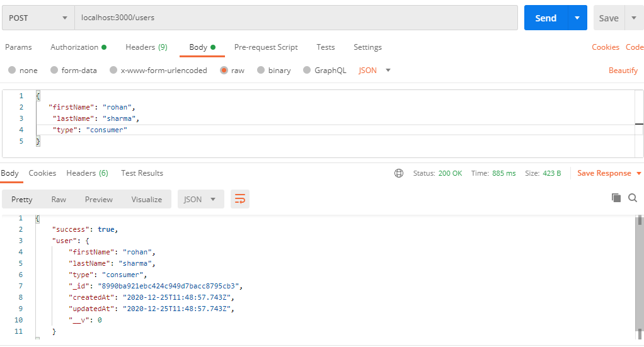Open the Pre-request Script tab
644x347 pixels.
[266, 47]
